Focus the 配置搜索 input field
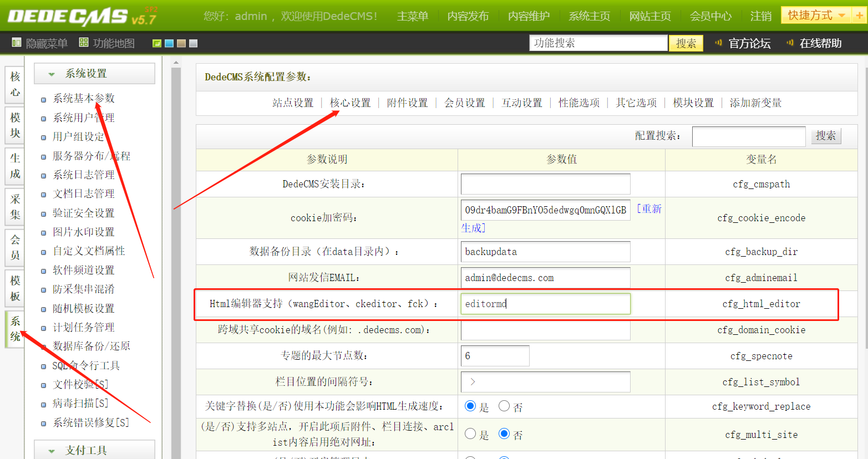The width and height of the screenshot is (868, 459). tap(749, 136)
